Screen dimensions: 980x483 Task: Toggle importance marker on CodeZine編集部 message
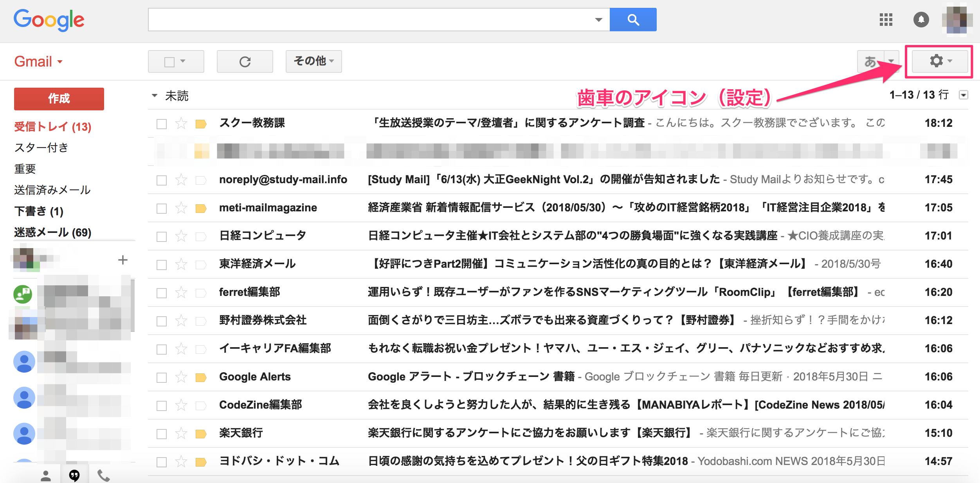tap(201, 406)
